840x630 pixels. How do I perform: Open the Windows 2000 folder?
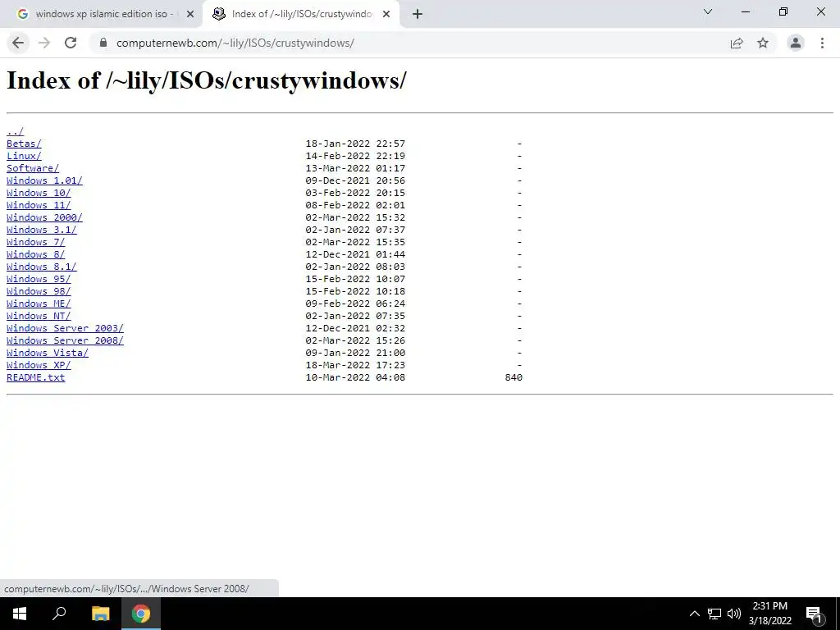[44, 217]
